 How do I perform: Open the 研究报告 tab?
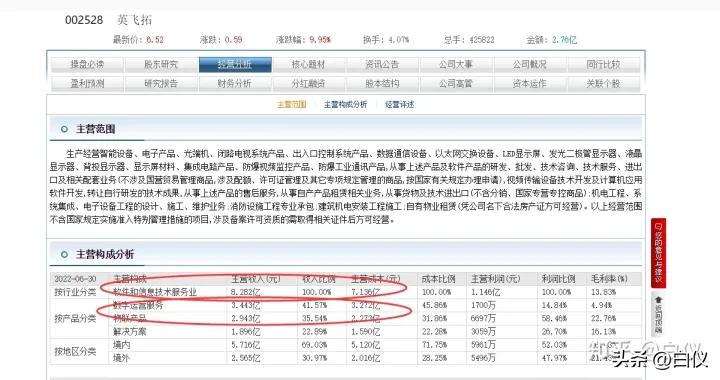[161, 84]
